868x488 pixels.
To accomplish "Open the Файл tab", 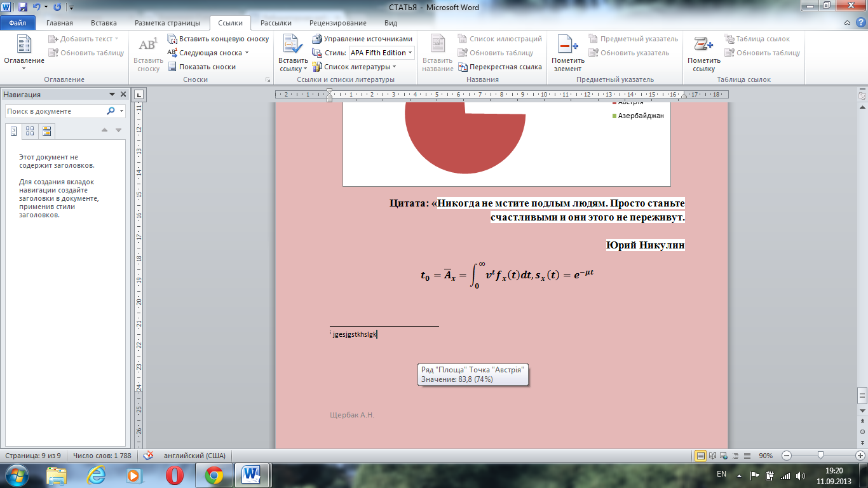I will [x=17, y=23].
